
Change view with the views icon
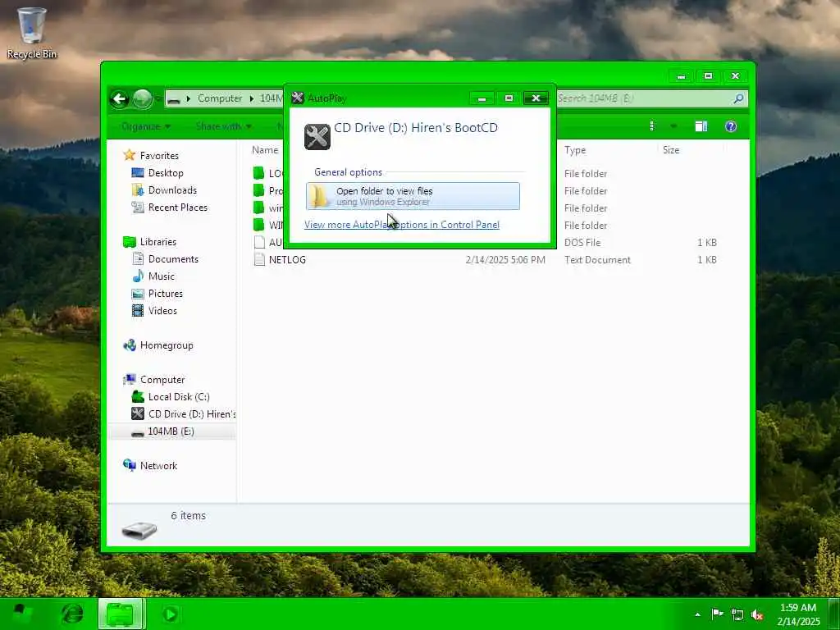[x=652, y=126]
